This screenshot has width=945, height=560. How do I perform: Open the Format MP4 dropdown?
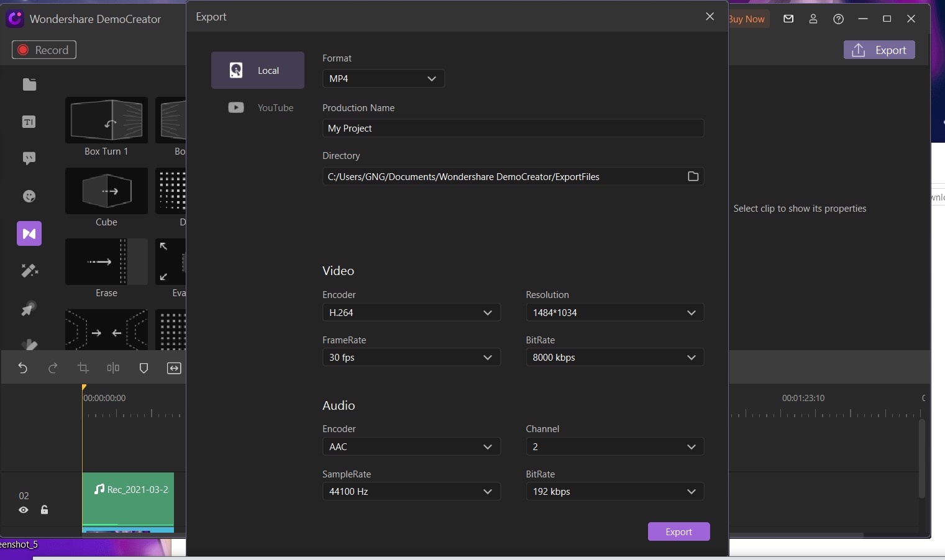(383, 78)
